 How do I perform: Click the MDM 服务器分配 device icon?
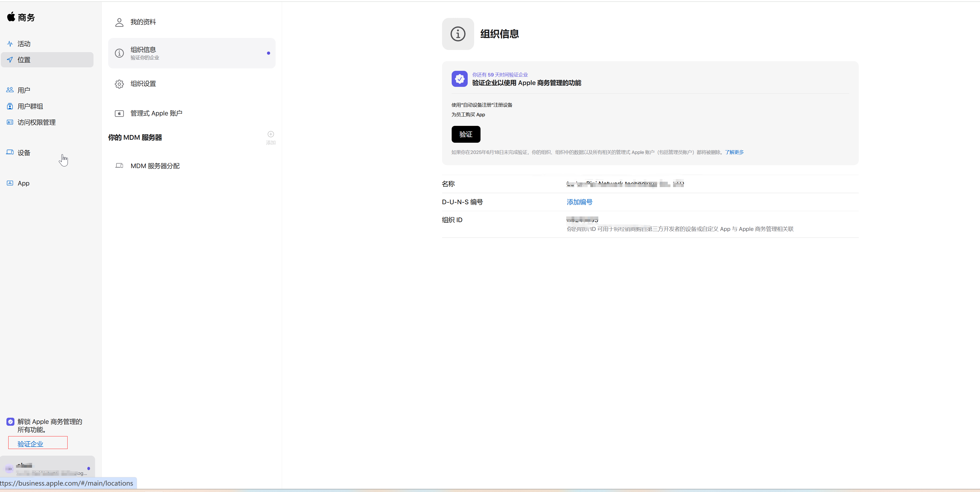(x=119, y=165)
